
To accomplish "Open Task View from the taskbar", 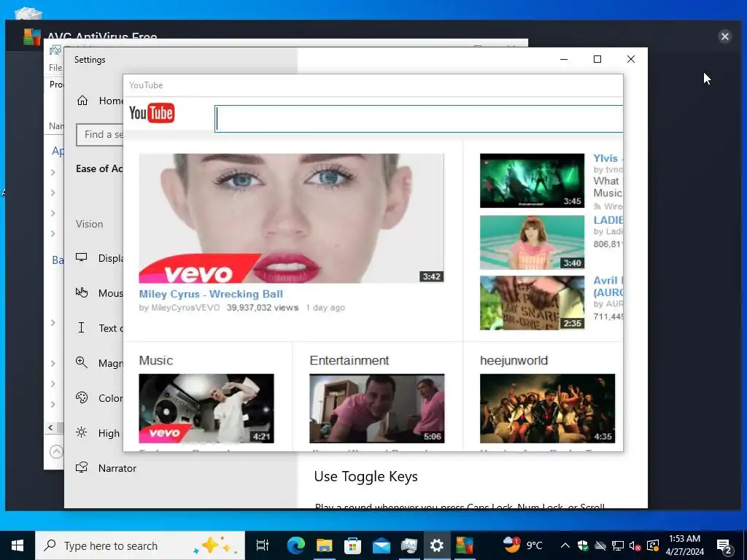I will [x=263, y=545].
